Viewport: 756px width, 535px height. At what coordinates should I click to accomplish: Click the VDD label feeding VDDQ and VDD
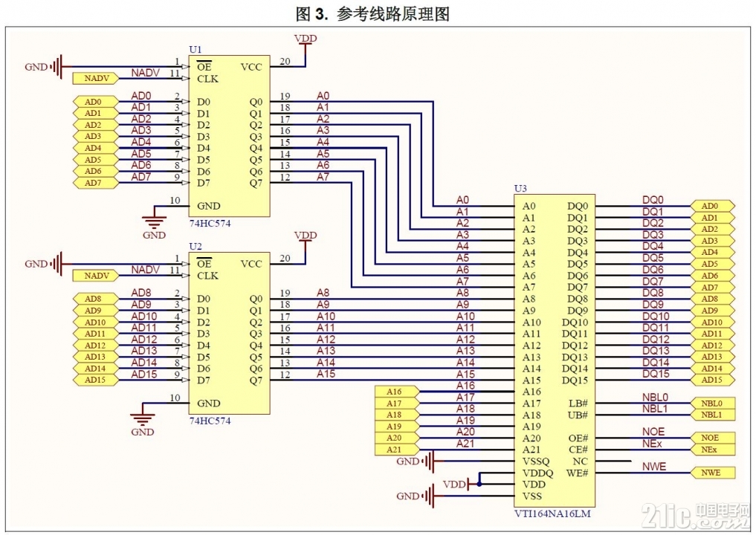click(x=454, y=484)
